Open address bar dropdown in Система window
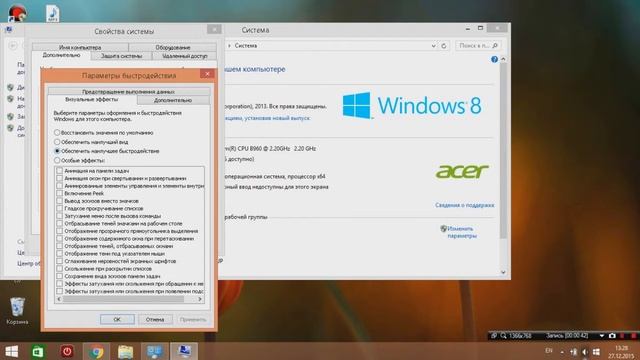The width and height of the screenshot is (640, 360). [x=433, y=46]
